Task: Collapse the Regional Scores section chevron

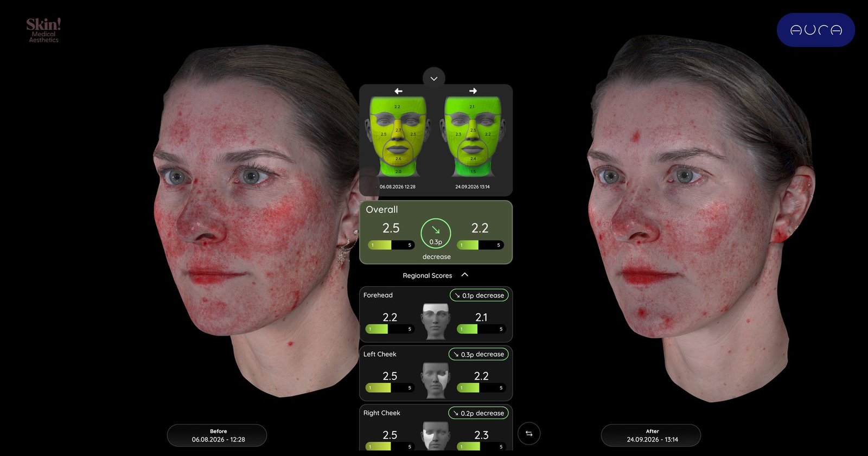Action: 465,275
